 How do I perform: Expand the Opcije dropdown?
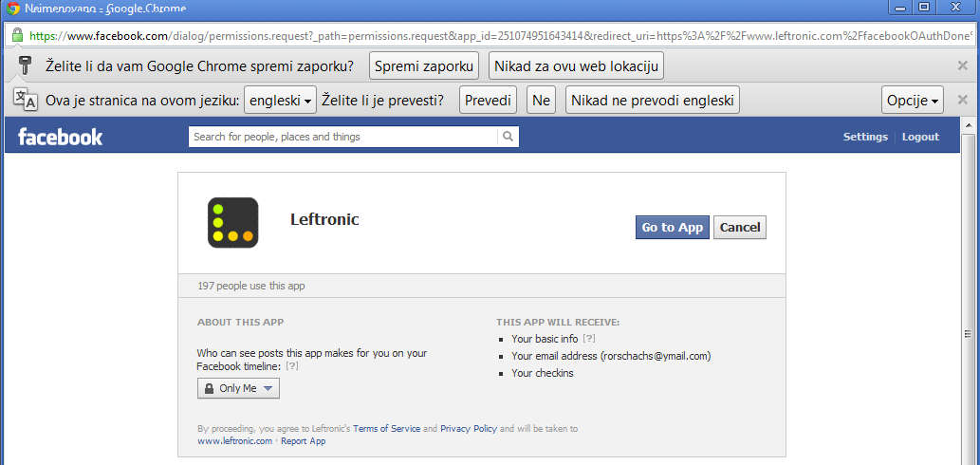913,100
